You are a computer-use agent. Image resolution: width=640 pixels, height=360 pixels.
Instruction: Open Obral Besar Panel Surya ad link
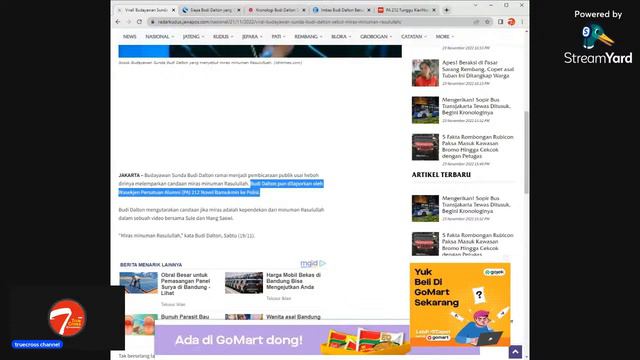point(185,284)
